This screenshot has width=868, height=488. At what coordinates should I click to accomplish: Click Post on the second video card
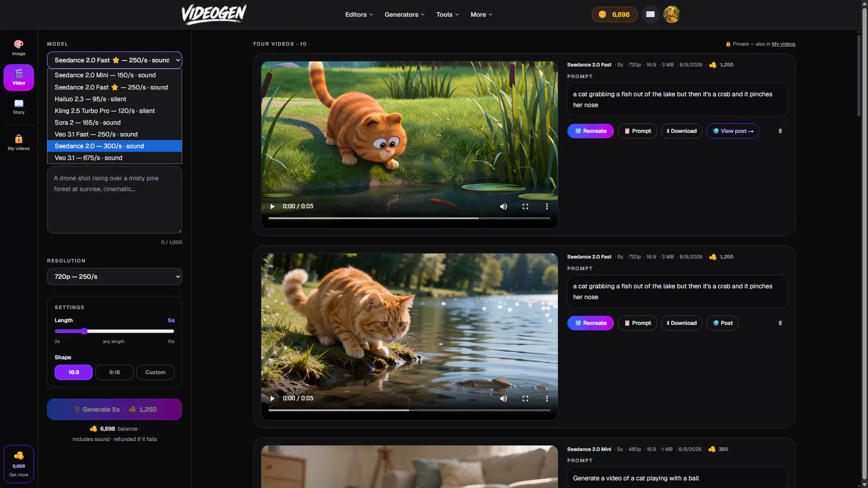pos(722,323)
